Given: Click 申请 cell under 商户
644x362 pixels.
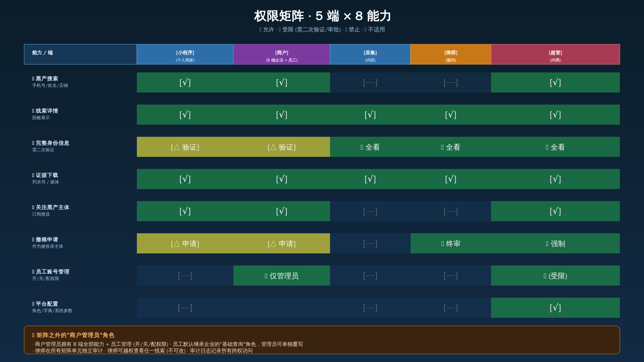Looking at the screenshot, I should [282, 243].
